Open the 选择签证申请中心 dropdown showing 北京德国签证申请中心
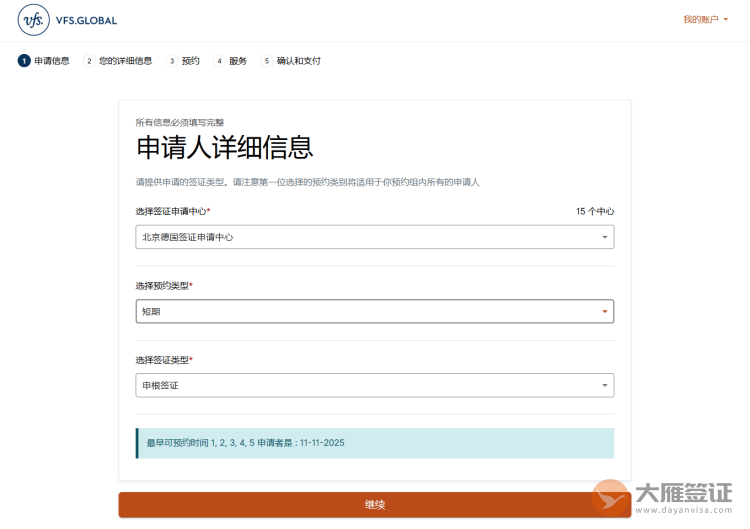750x529 pixels. pos(375,237)
